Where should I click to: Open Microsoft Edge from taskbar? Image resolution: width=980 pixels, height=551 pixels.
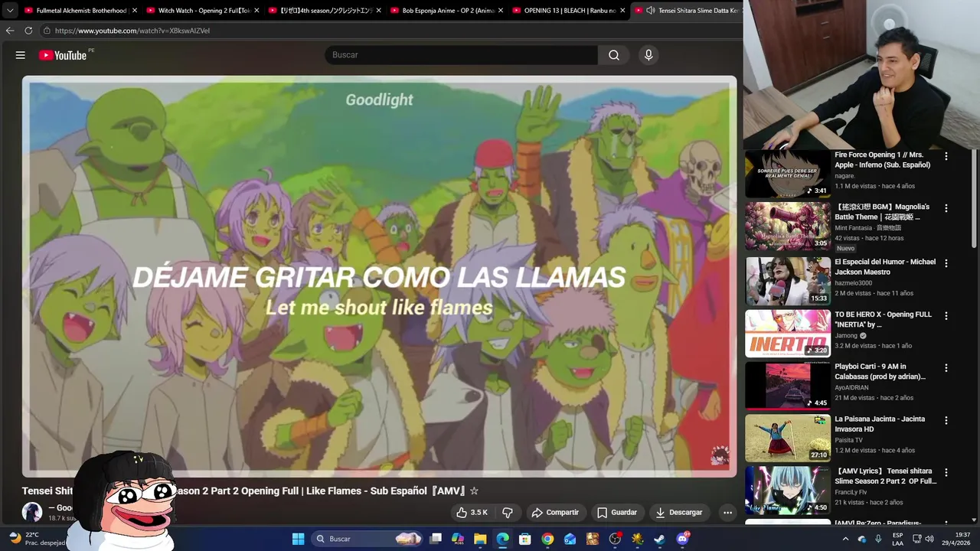coord(502,539)
